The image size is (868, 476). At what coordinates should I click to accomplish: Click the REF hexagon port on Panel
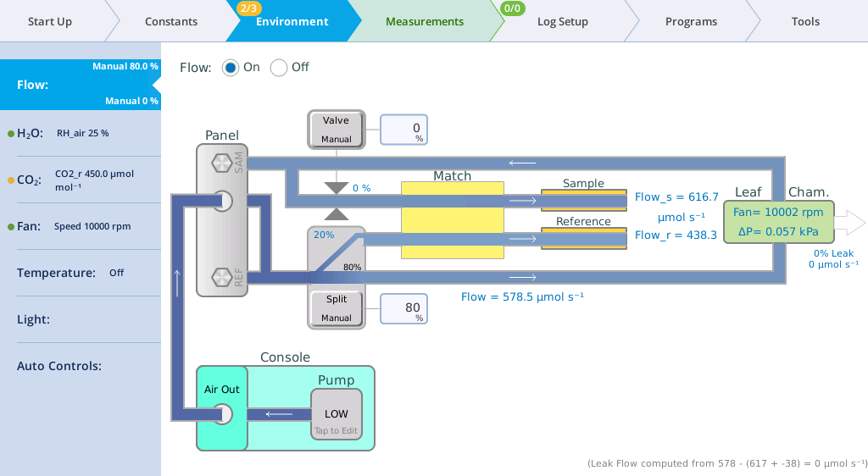221,277
